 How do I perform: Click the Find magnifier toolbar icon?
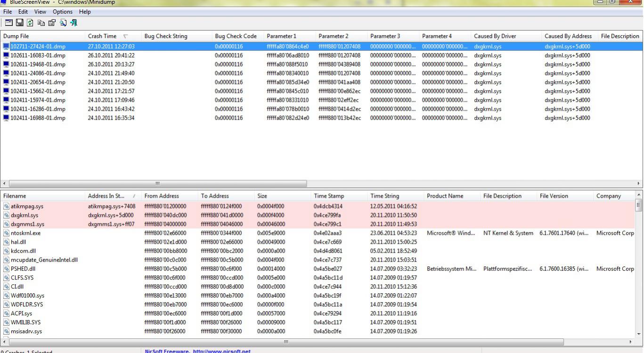tap(63, 23)
